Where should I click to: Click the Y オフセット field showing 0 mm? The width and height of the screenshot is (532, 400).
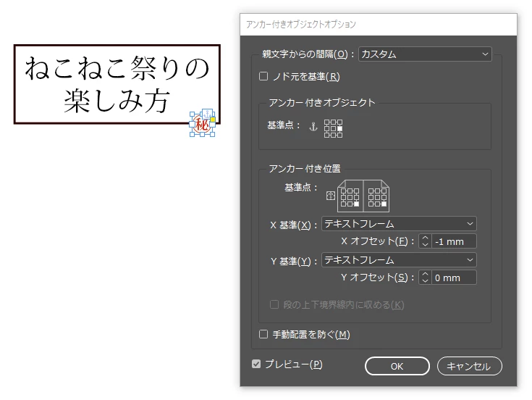pyautogui.click(x=454, y=278)
